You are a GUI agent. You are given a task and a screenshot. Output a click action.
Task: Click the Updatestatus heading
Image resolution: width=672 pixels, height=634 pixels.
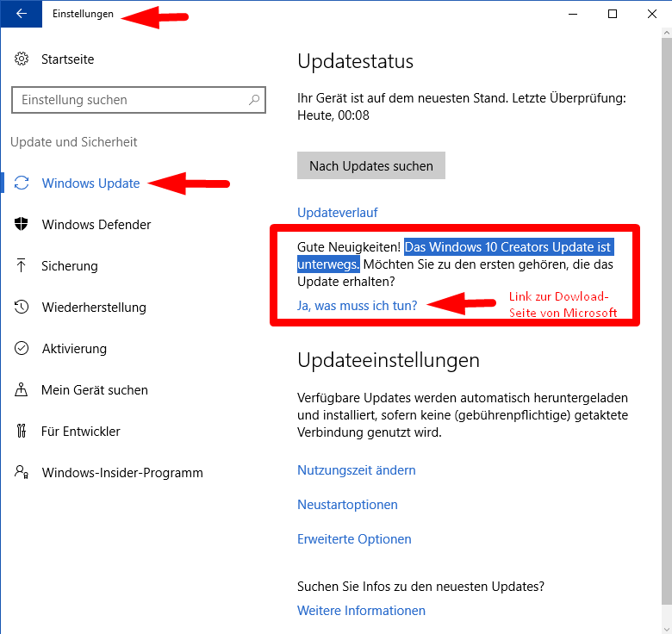(355, 61)
